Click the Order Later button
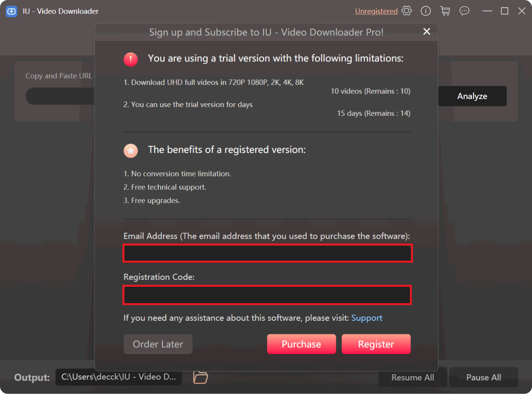Screen dimensions: 532x394 (x=158, y=344)
